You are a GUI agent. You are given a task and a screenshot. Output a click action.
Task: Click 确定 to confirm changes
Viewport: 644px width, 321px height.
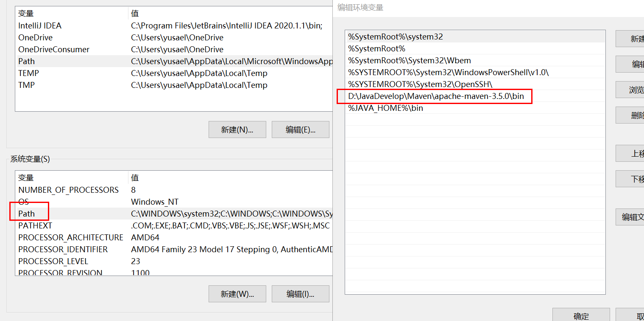[581, 316]
